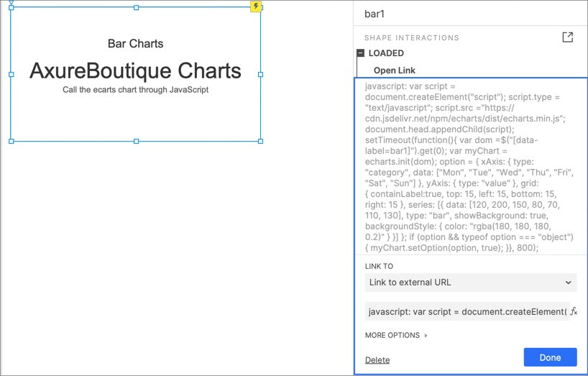Collapse the LOADED event section

[x=360, y=53]
